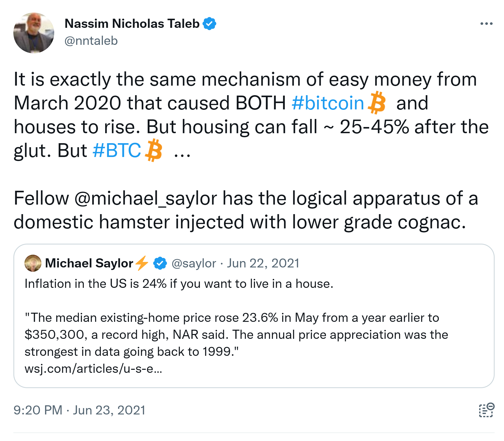Click Michael Saylor's verified badge
Screen dimensions: 504x441
pos(160,263)
